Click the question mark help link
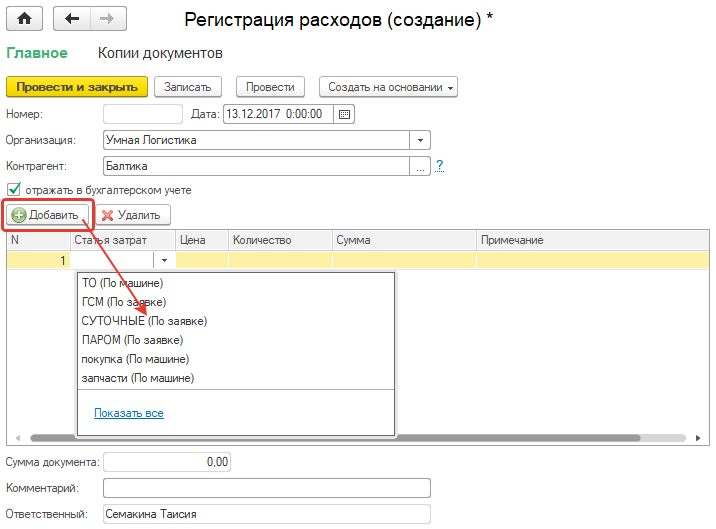The width and height of the screenshot is (716, 529). pos(439,165)
